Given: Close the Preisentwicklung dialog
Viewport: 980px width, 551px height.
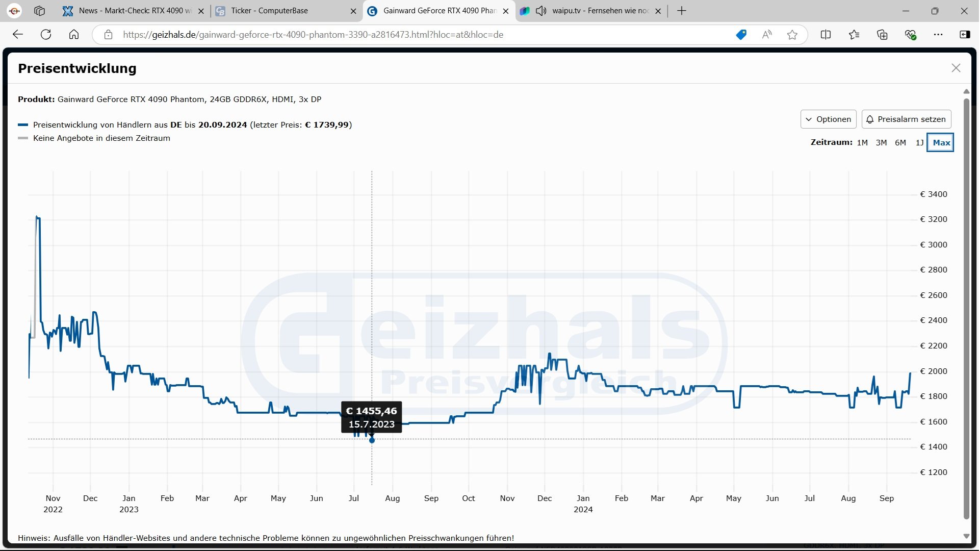Looking at the screenshot, I should coord(956,68).
